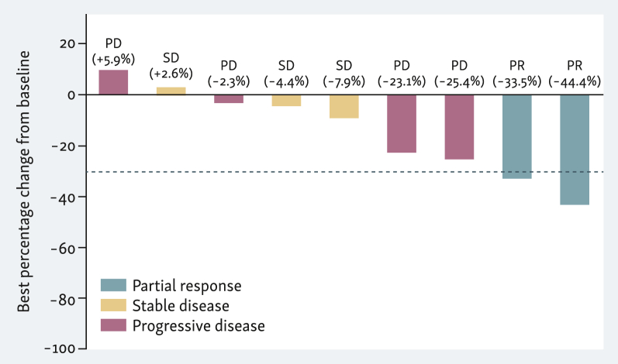Click the SD (-4.4%) bar
Image resolution: width=618 pixels, height=364 pixels.
(x=286, y=100)
